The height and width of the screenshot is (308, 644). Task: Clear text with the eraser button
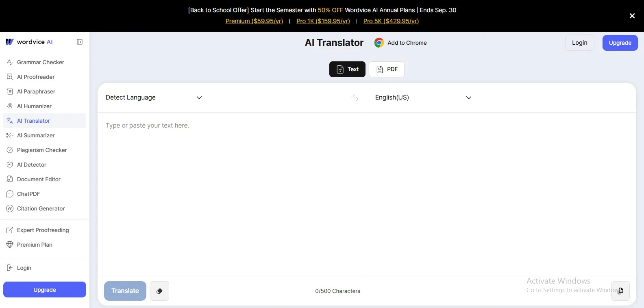coord(159,291)
